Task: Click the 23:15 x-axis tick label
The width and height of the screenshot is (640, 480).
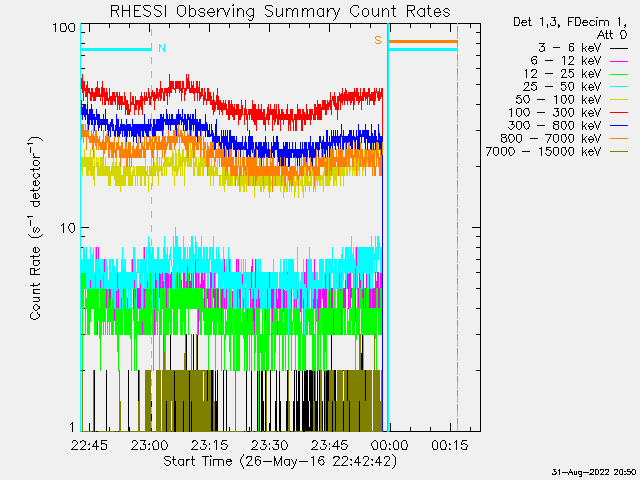Action: coord(209,445)
